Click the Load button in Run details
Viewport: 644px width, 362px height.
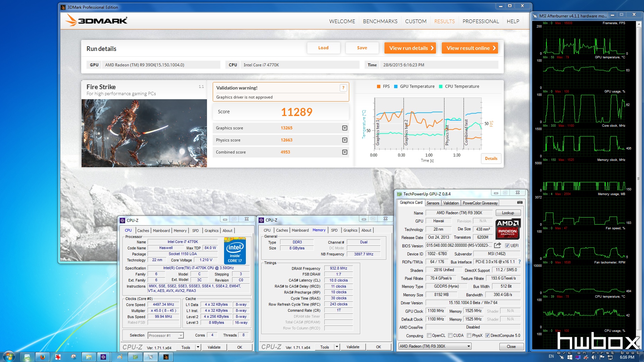coord(323,48)
